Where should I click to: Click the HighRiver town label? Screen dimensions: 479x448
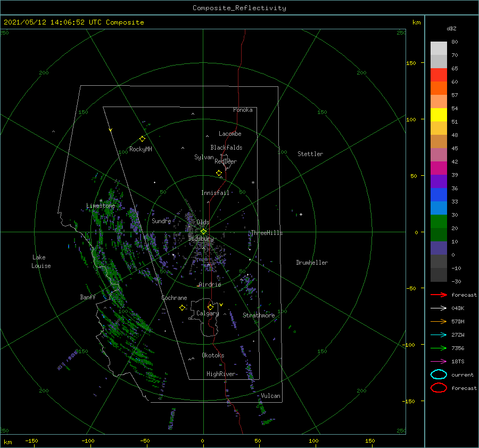[221, 374]
